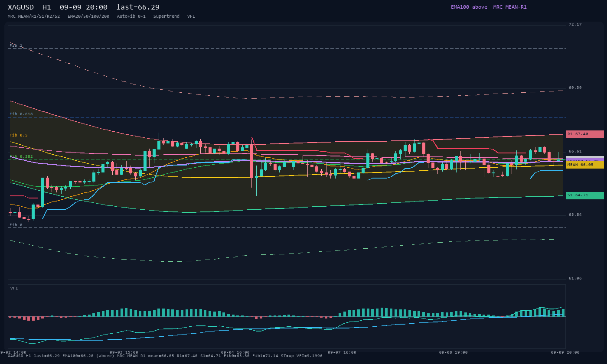Select 'Supertrend' in the indicator legend

166,16
